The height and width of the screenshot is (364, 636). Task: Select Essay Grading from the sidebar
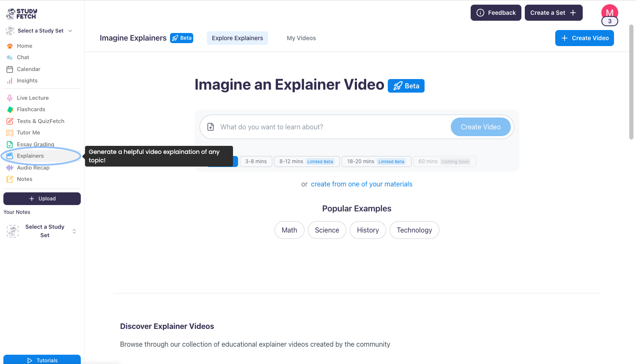click(x=35, y=144)
